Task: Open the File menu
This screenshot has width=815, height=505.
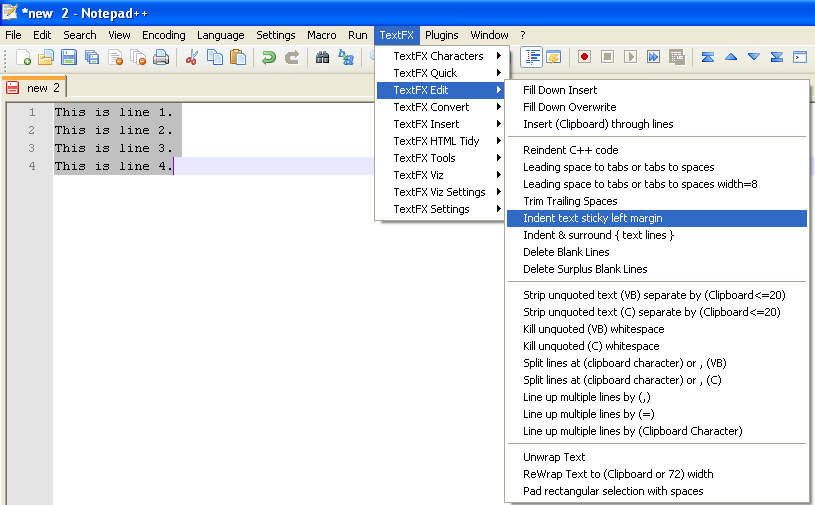Action: pos(14,35)
